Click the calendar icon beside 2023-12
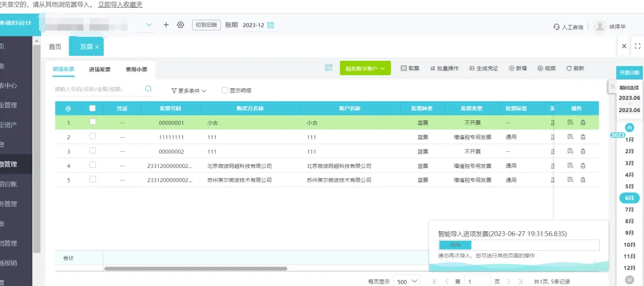Image resolution: width=644 pixels, height=286 pixels. [x=271, y=24]
